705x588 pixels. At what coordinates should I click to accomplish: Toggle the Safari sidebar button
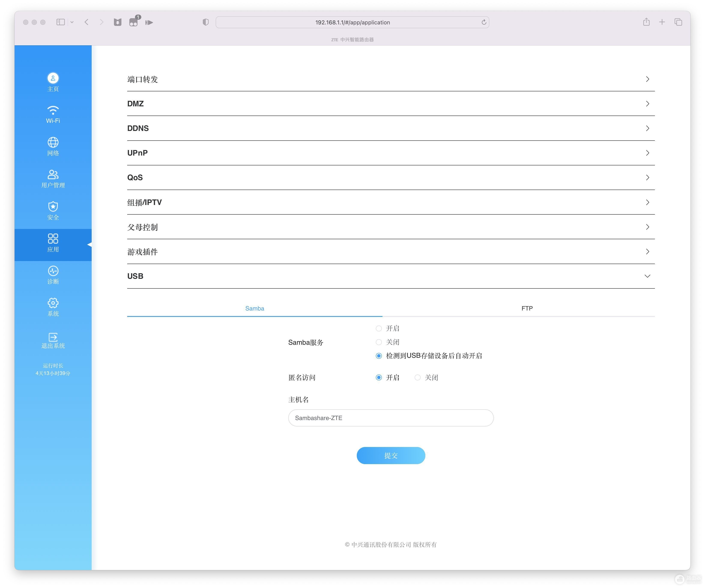tap(60, 22)
